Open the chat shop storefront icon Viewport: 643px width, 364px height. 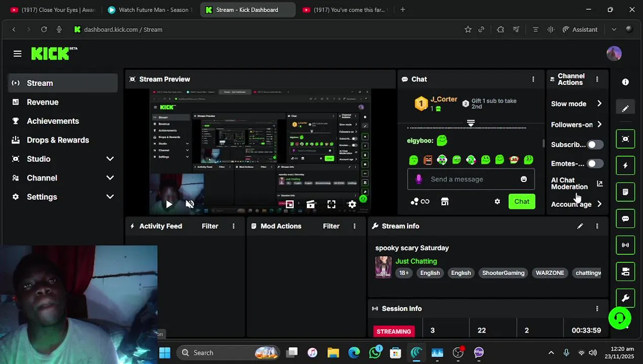[x=445, y=202]
